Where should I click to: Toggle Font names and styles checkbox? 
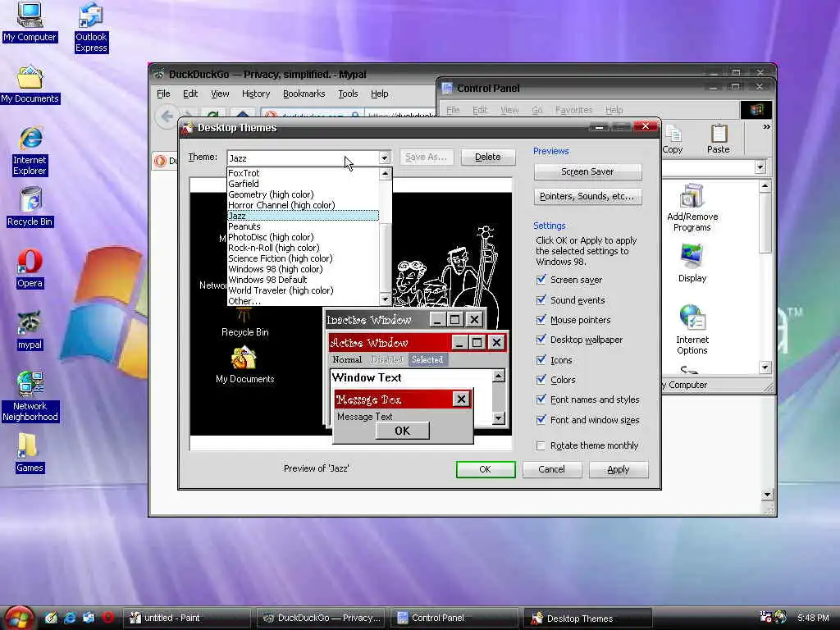541,399
